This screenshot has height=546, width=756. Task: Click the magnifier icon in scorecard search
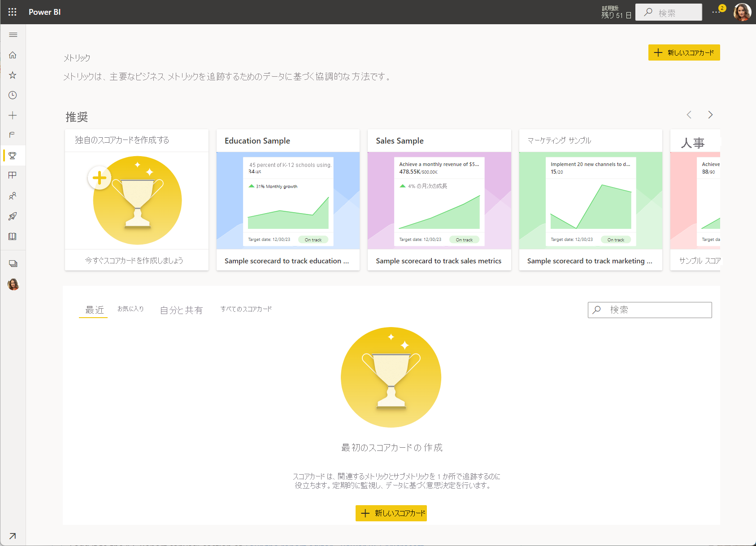[597, 310]
